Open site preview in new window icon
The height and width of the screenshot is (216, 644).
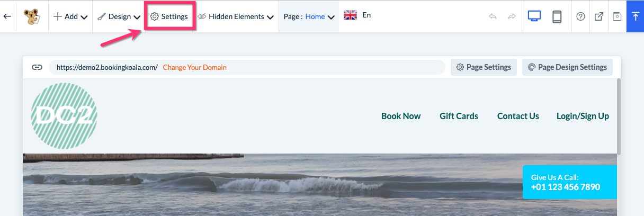[x=599, y=16]
